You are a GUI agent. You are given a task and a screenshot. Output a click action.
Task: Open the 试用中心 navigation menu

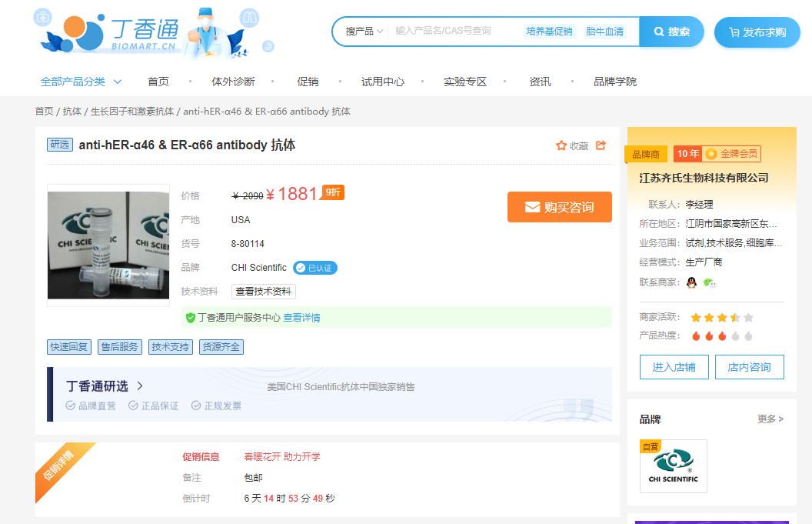tap(382, 81)
